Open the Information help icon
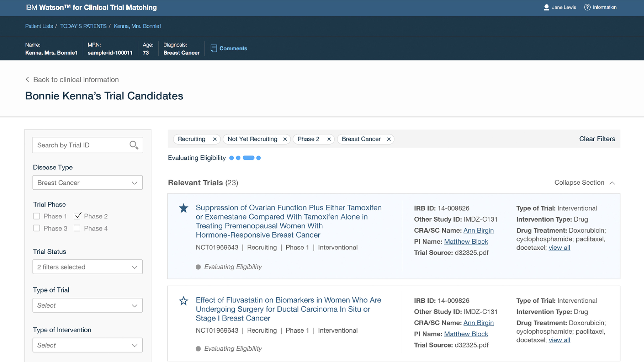The height and width of the screenshot is (362, 644). (587, 7)
